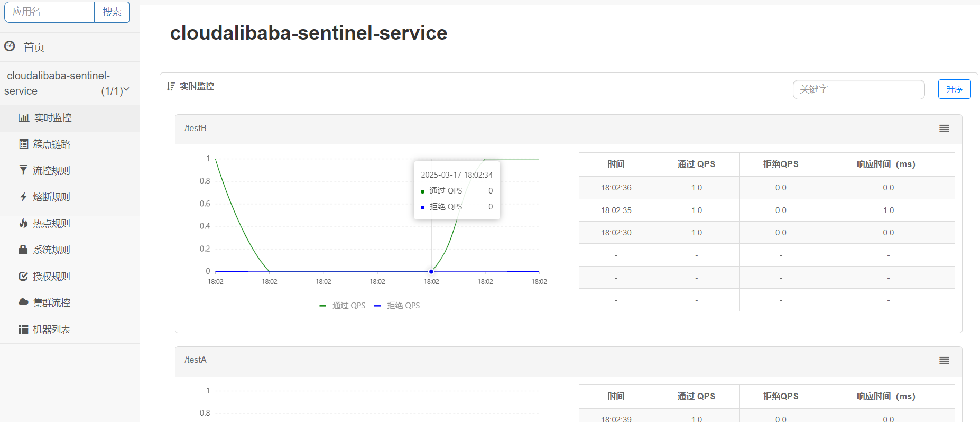This screenshot has width=980, height=422.
Task: Click the /testB panel title
Action: [x=196, y=129]
